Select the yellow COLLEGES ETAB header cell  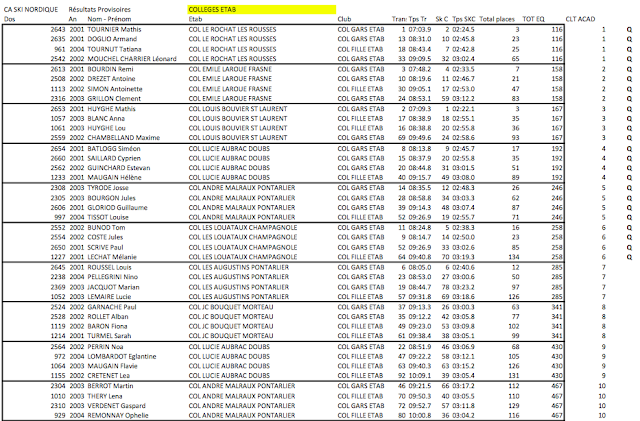click(x=262, y=9)
